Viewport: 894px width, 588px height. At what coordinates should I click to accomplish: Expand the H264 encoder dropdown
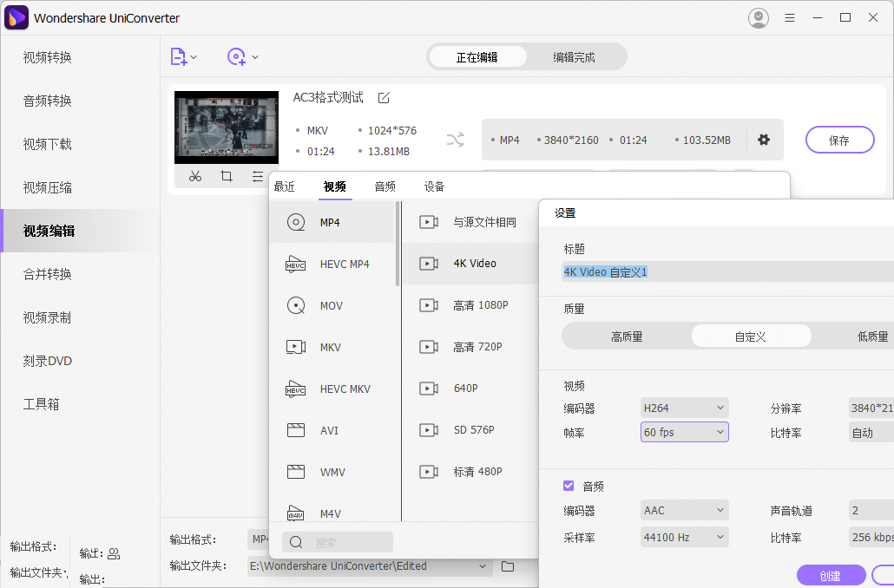pyautogui.click(x=684, y=408)
